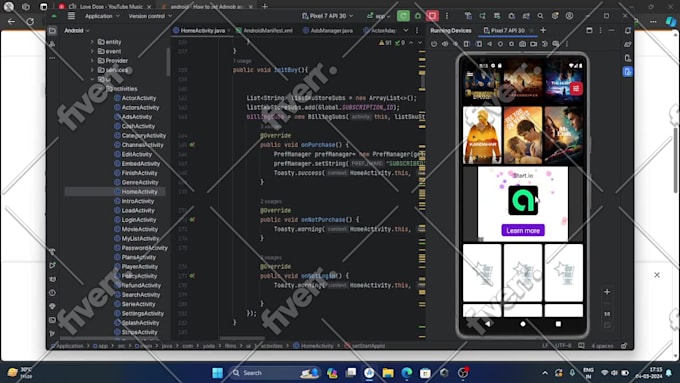The image size is (680, 383).
Task: Switch to AdsManager.java editor tab
Action: tap(328, 30)
